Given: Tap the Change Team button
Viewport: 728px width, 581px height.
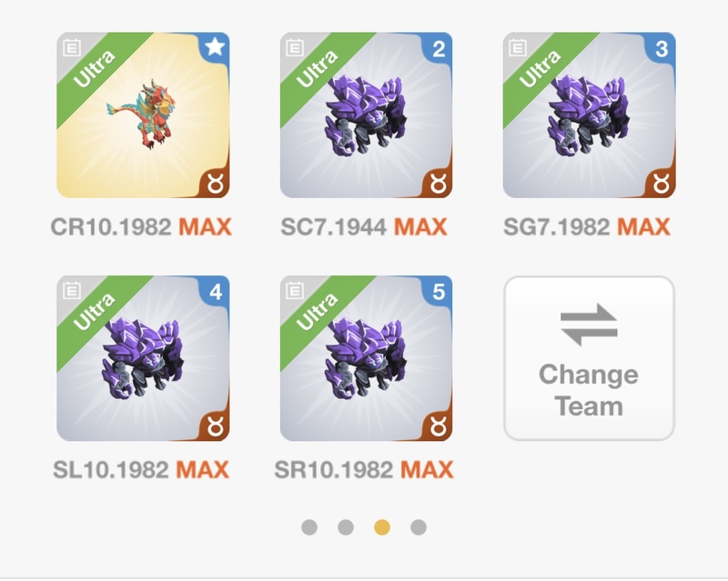Looking at the screenshot, I should 589,358.
